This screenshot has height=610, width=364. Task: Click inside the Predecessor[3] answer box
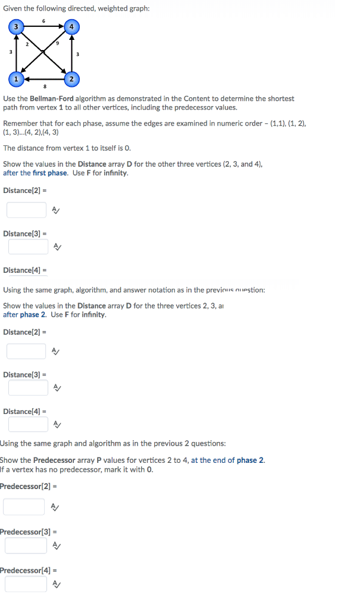26,544
